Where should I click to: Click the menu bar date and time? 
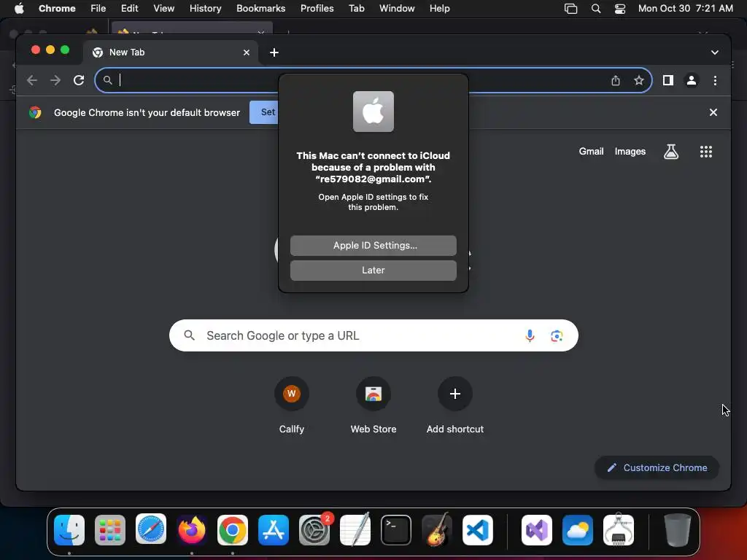click(x=686, y=9)
